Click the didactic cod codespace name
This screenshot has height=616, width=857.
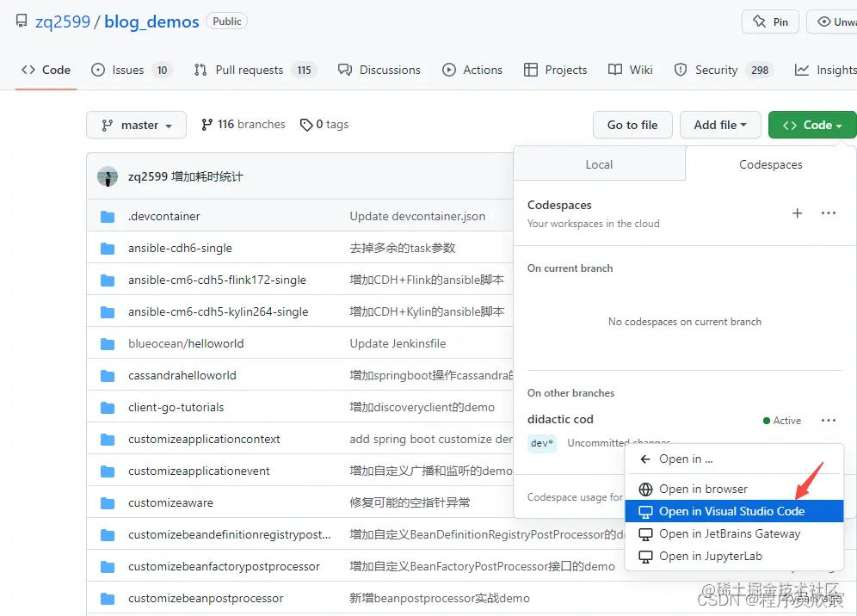560,419
